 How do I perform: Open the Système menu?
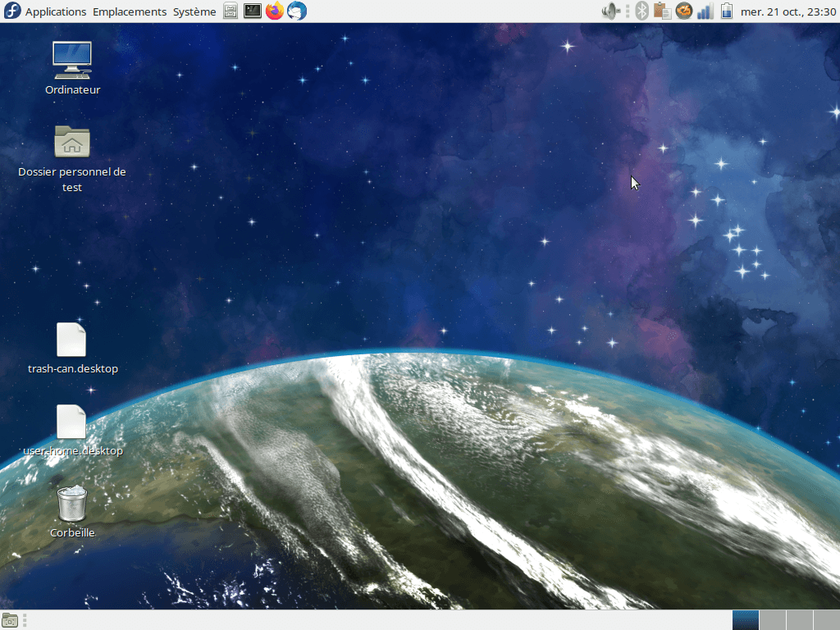tap(194, 11)
